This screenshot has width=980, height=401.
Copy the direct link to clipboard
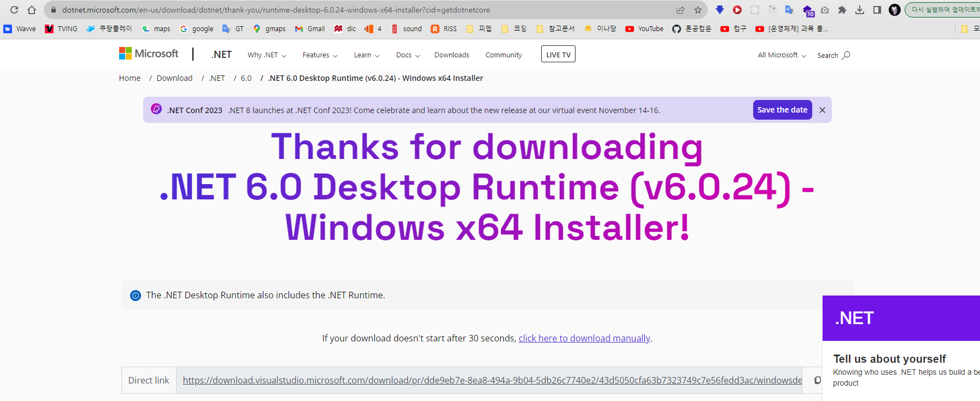(x=817, y=380)
